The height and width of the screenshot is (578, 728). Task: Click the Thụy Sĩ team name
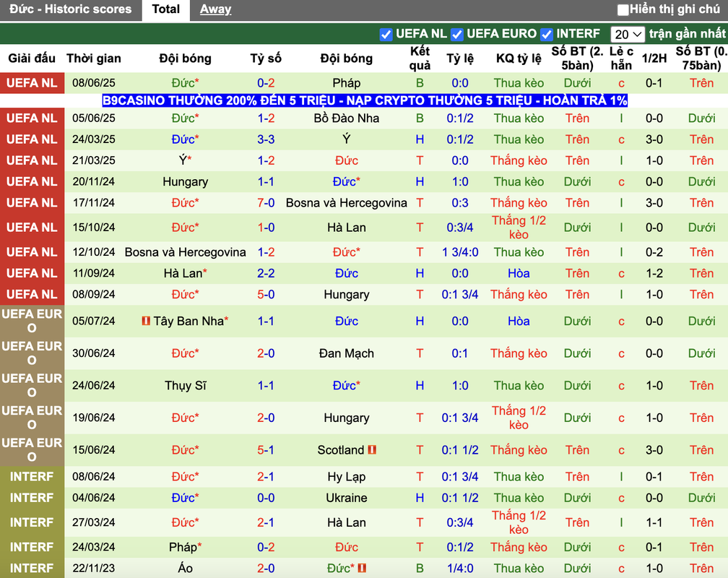click(185, 386)
